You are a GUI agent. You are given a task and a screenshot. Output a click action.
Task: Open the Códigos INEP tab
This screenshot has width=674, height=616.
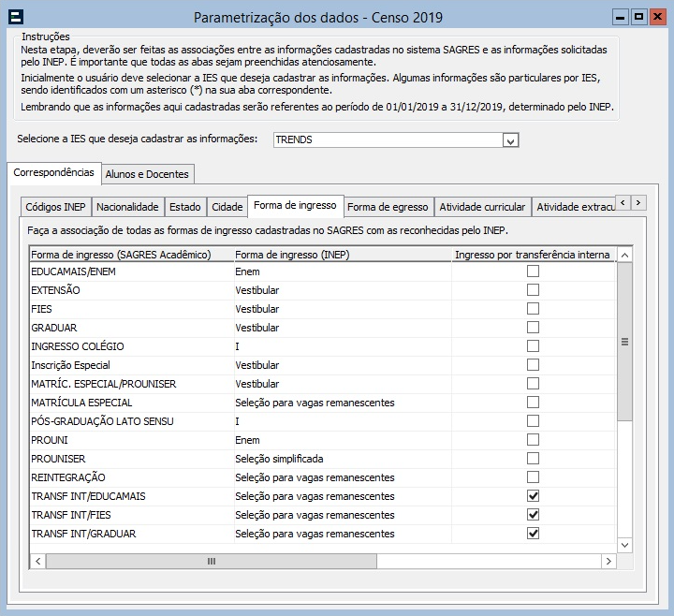pos(55,207)
